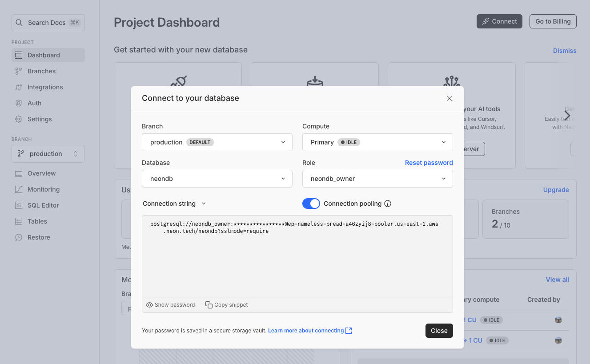Click the Overview icon in sidebar
The width and height of the screenshot is (590, 364).
[x=19, y=173]
